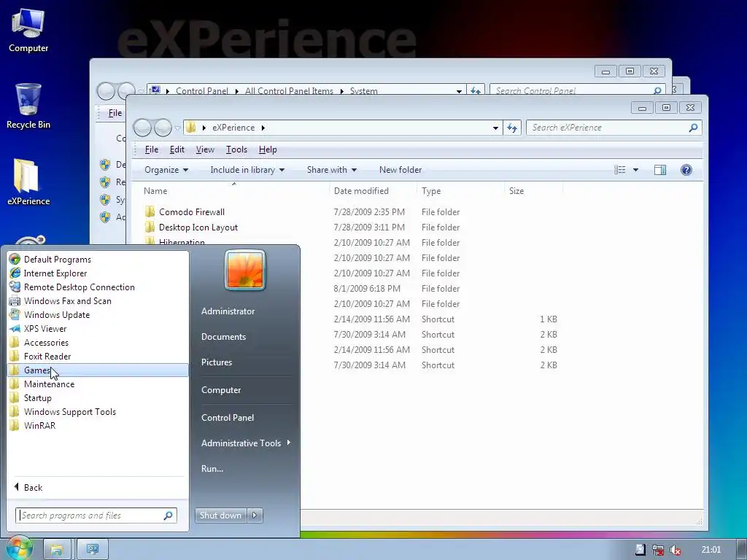Click the muted volume tray icon
Viewport: 747px width, 560px height.
tap(675, 550)
